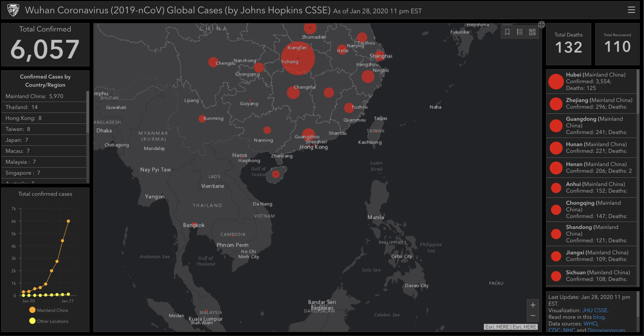Click the Total Recovered 110 indicator
Image resolution: width=644 pixels, height=336 pixels.
coord(617,44)
